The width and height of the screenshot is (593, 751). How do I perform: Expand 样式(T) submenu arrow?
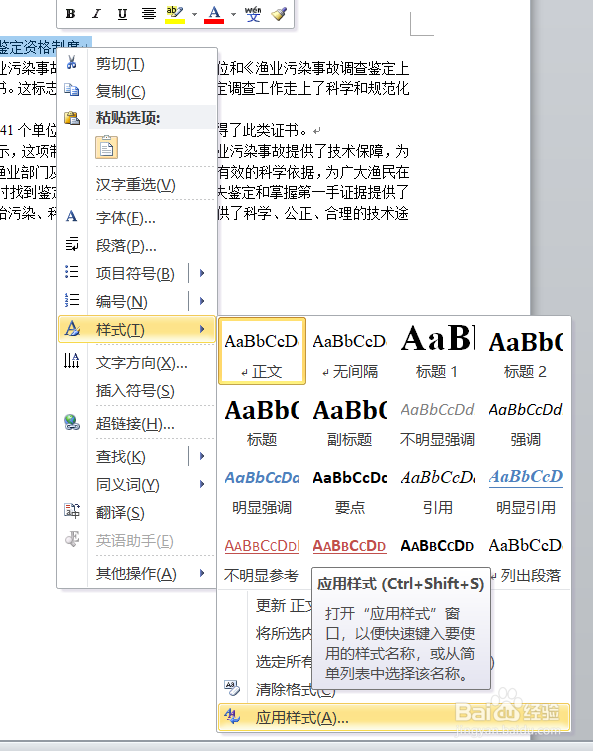tap(202, 329)
